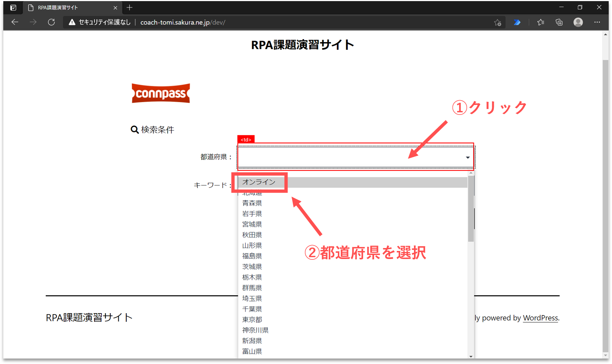This screenshot has width=612, height=364.
Task: Open the Collections icon
Action: (x=559, y=22)
